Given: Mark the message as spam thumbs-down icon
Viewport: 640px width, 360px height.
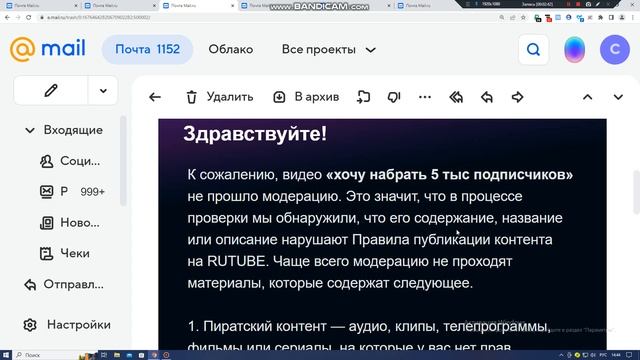Looking at the screenshot, I should tap(394, 97).
